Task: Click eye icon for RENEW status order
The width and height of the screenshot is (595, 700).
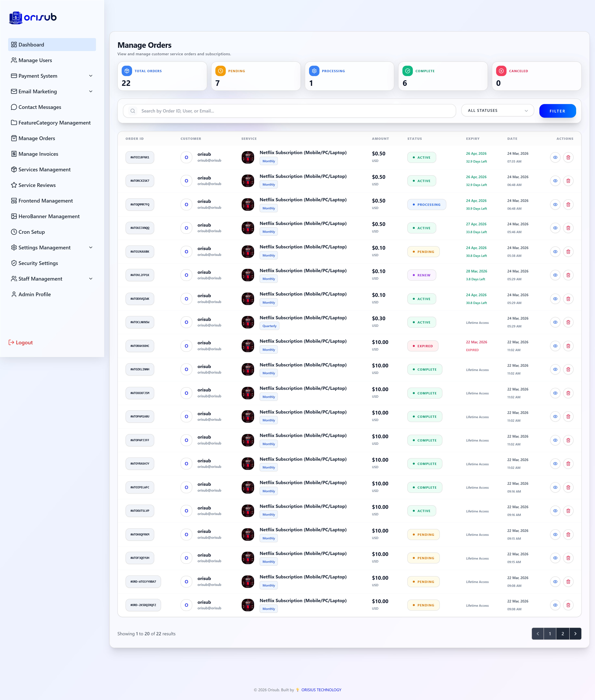Action: (555, 275)
